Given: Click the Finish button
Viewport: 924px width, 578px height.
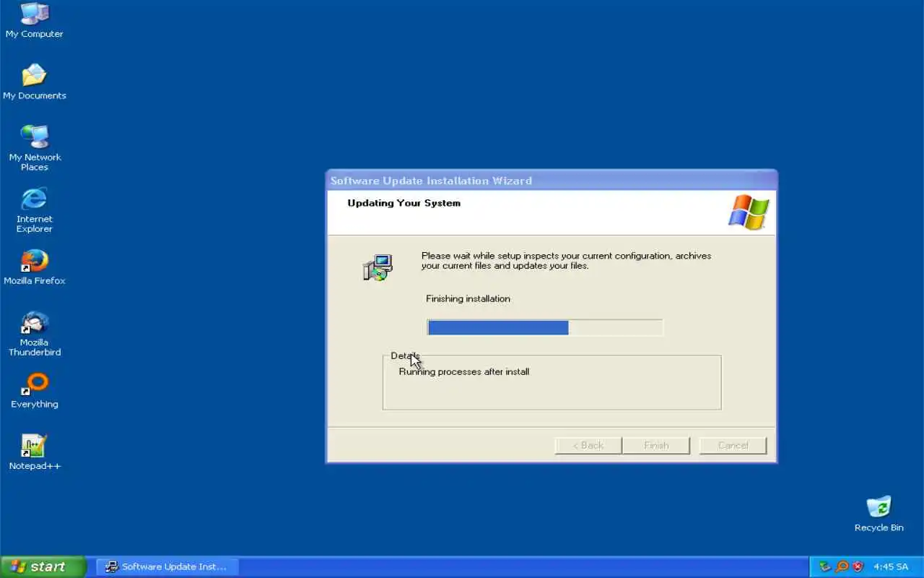Looking at the screenshot, I should 656,445.
